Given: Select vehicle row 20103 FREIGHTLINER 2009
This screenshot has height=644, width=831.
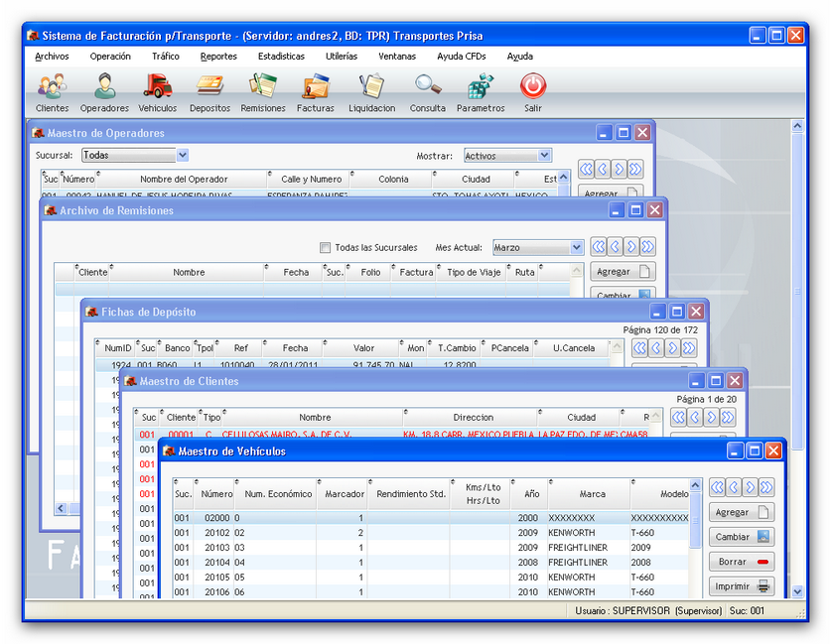Looking at the screenshot, I should click(x=431, y=548).
